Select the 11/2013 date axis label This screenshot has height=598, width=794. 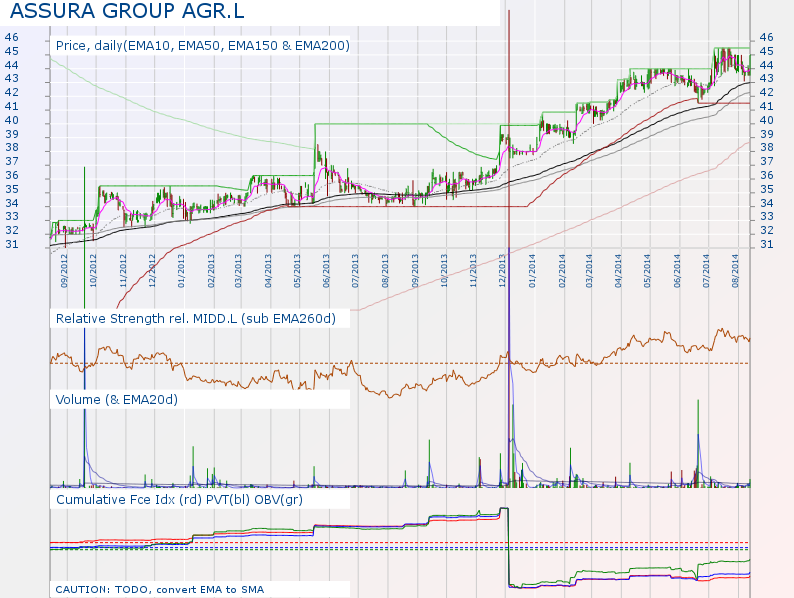click(473, 271)
